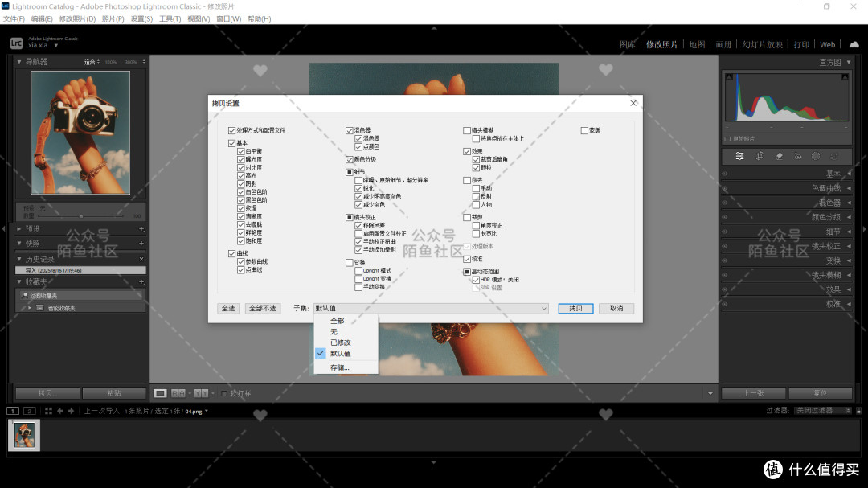Uncheck the 锐化 checkbox
The width and height of the screenshot is (868, 488).
tap(358, 188)
